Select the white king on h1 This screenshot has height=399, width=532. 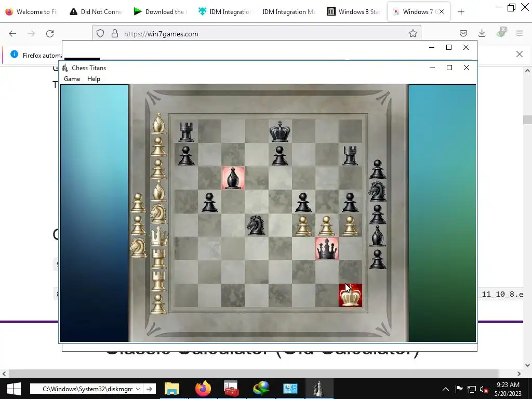350,295
